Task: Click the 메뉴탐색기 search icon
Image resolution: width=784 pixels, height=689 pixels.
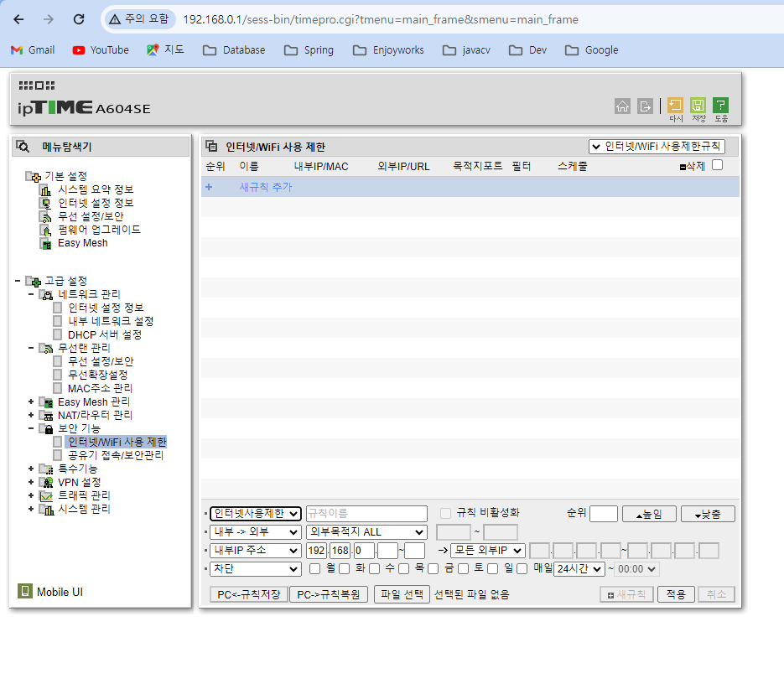Action: 23,146
